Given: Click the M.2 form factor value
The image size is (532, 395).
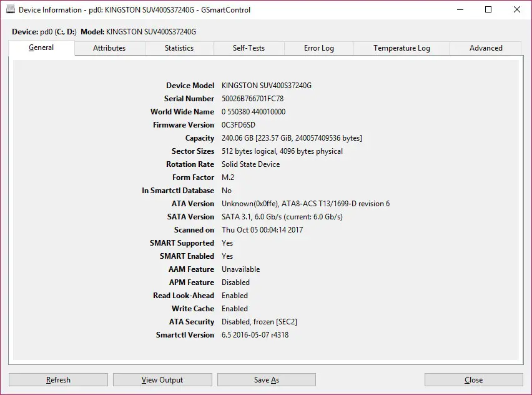Looking at the screenshot, I should [x=228, y=177].
